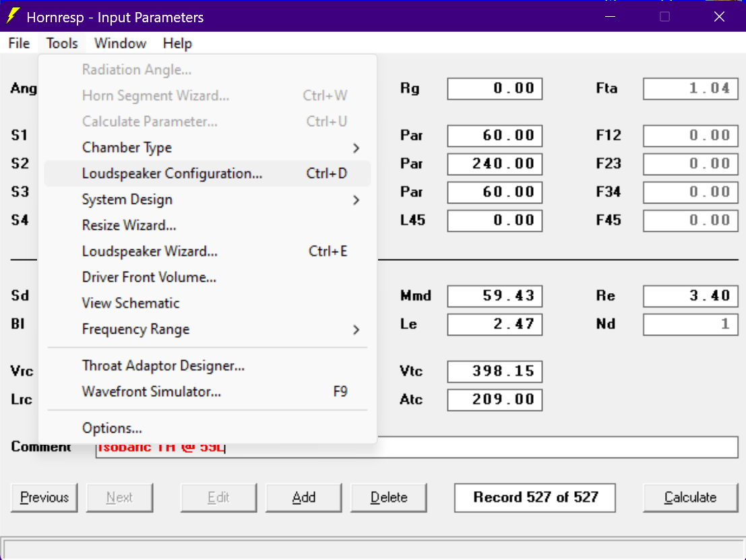Select Loudspeaker Configuration menu entry
Screen dimensions: 746x560
point(208,173)
